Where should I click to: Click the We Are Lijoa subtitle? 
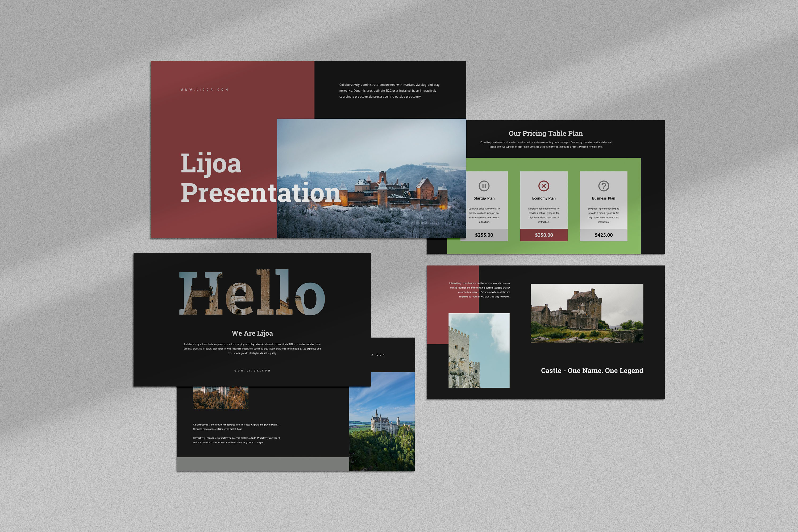[x=252, y=333]
